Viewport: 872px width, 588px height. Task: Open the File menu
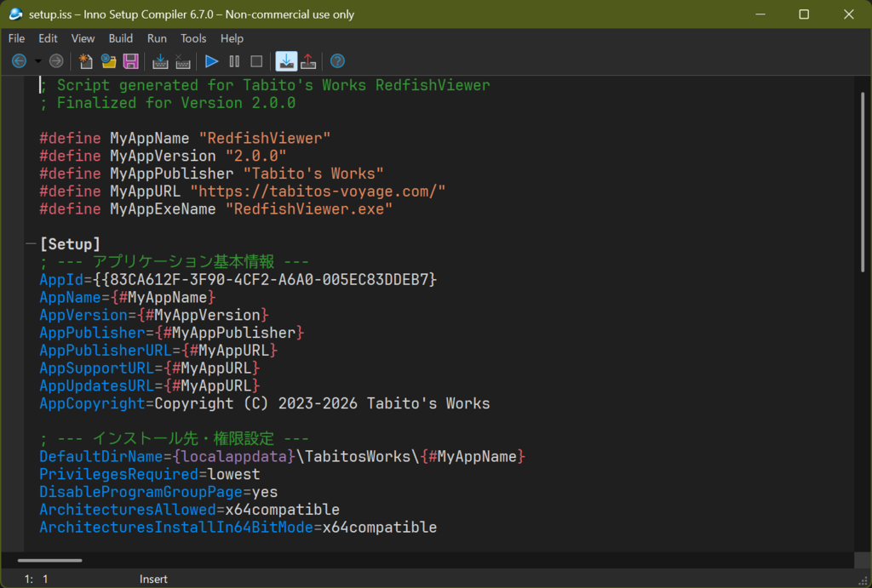[x=16, y=38]
